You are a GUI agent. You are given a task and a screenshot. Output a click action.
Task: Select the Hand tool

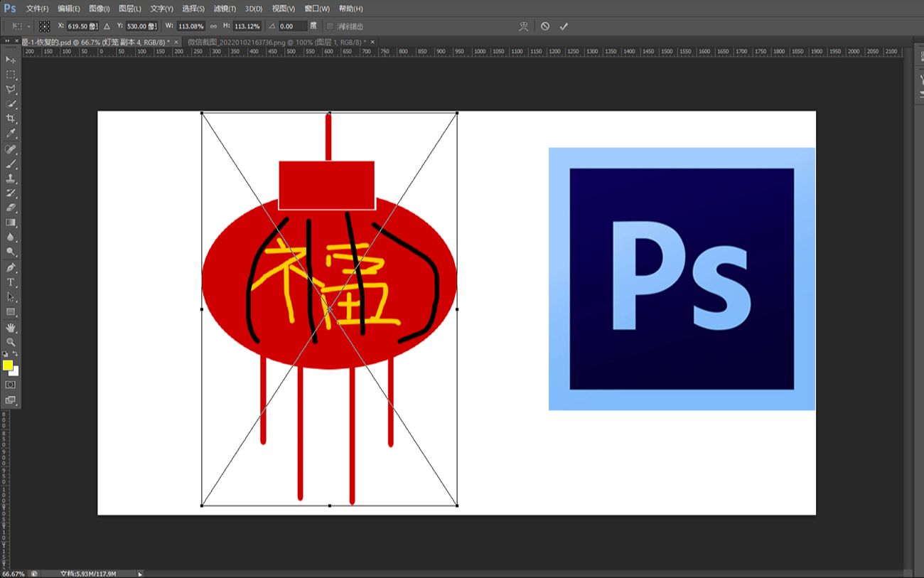pos(11,328)
